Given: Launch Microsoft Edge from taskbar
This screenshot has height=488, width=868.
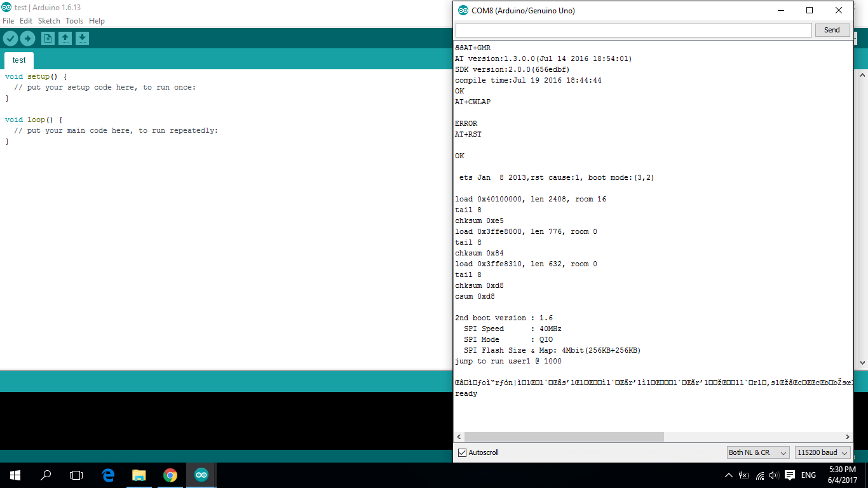Looking at the screenshot, I should point(108,475).
